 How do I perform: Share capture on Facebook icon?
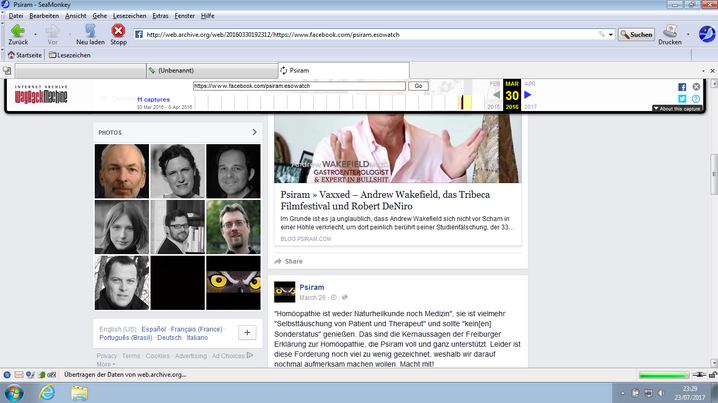point(682,87)
